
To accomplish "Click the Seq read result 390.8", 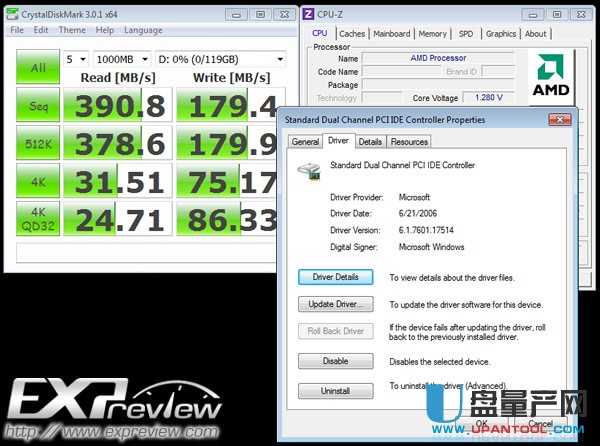I will pyautogui.click(x=119, y=107).
